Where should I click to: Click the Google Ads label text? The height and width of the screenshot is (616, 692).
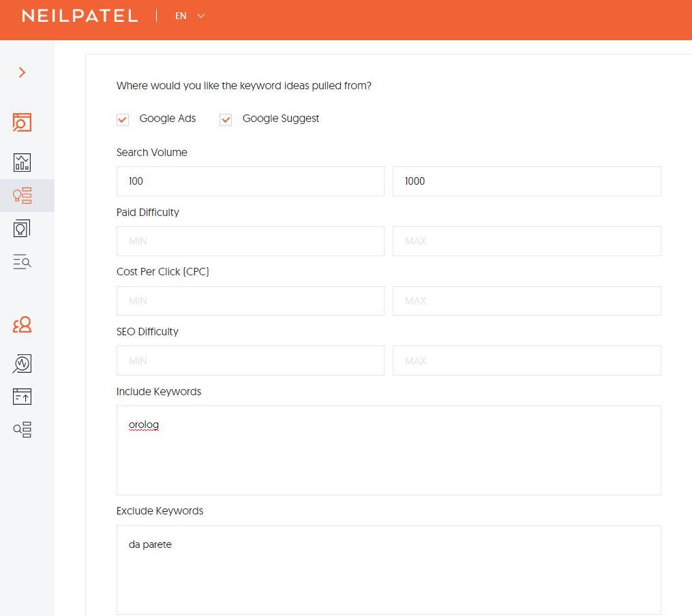(168, 119)
